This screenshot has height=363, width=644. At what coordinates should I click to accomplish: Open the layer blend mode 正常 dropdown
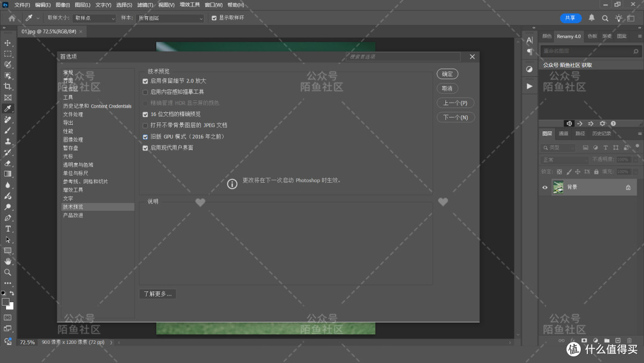[565, 159]
